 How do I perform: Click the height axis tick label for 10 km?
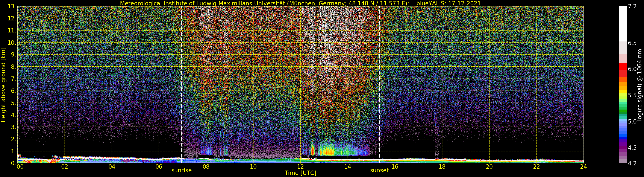12,43
